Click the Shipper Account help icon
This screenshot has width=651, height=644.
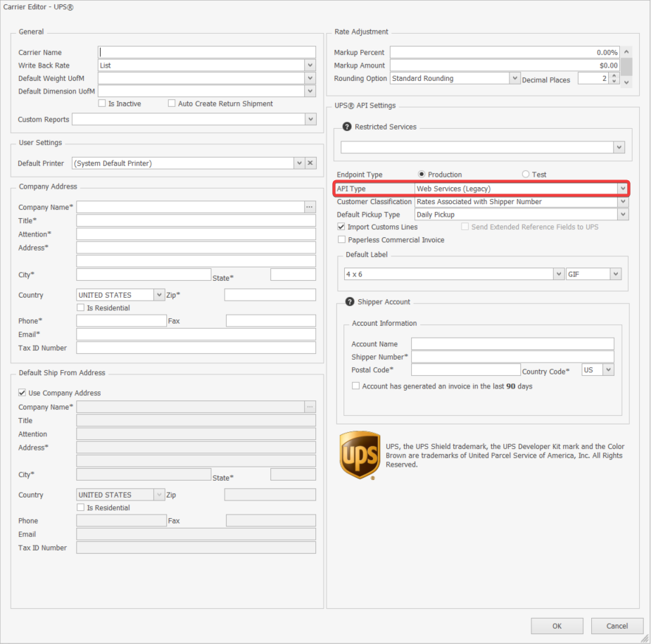(x=349, y=302)
